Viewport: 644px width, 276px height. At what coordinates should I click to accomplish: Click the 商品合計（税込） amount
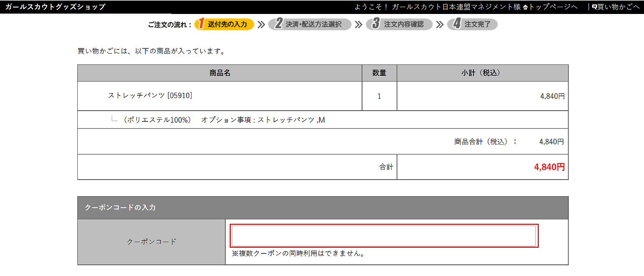551,142
